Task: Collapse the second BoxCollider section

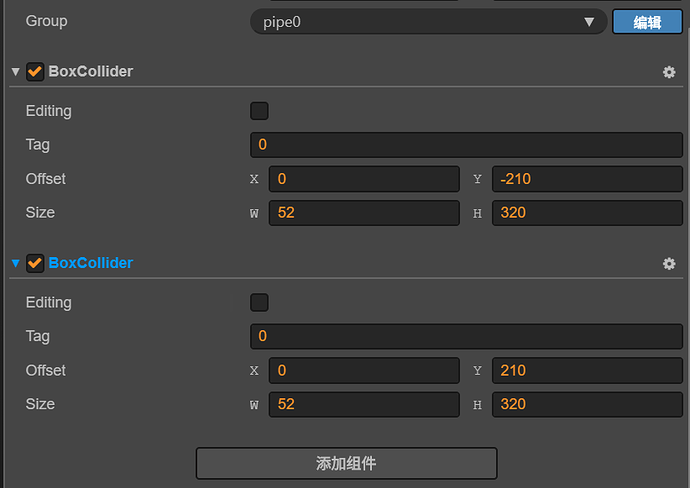Action: tap(15, 263)
